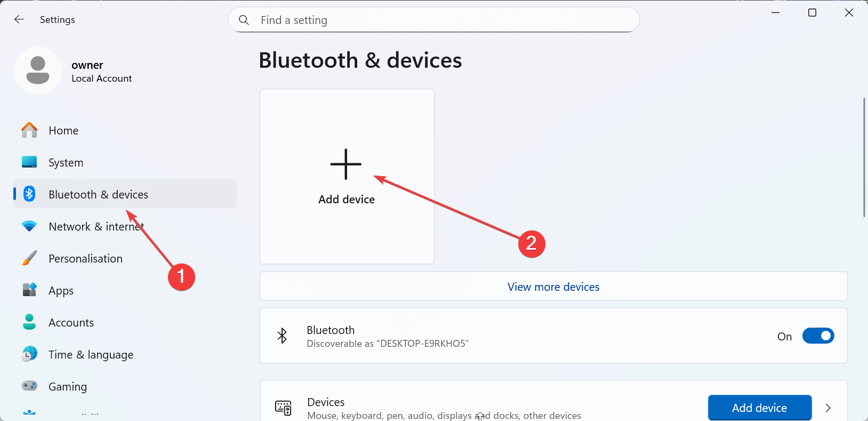Expand the Devices row chevron
Image resolution: width=868 pixels, height=421 pixels.
coord(828,408)
